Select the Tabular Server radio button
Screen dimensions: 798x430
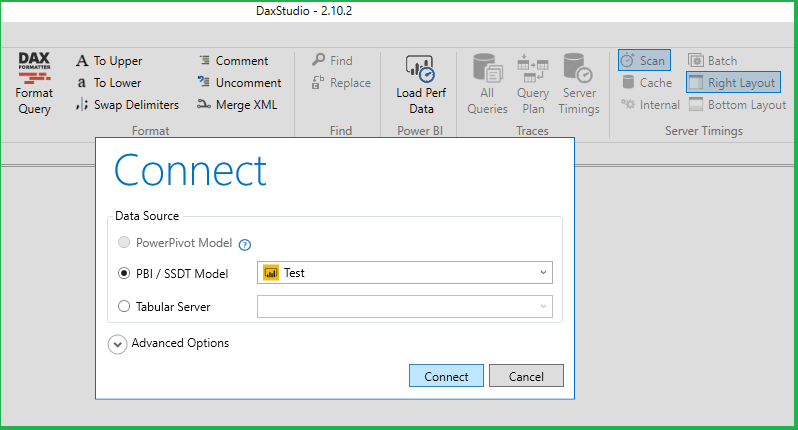[x=124, y=306]
